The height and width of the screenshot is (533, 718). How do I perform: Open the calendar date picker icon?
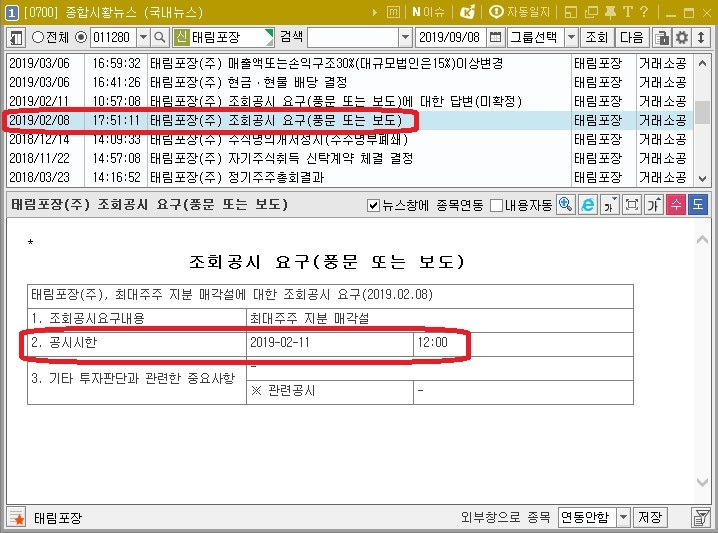tap(495, 37)
